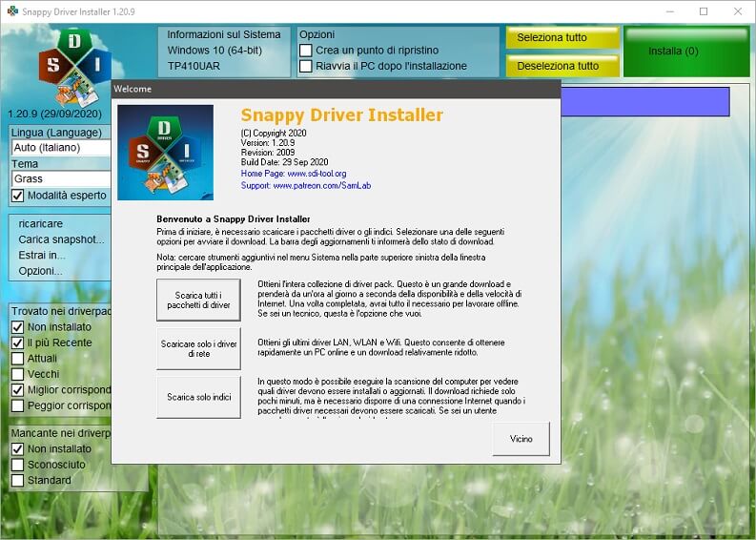
Task: Open 'Estrai in...' menu entry
Action: (41, 256)
